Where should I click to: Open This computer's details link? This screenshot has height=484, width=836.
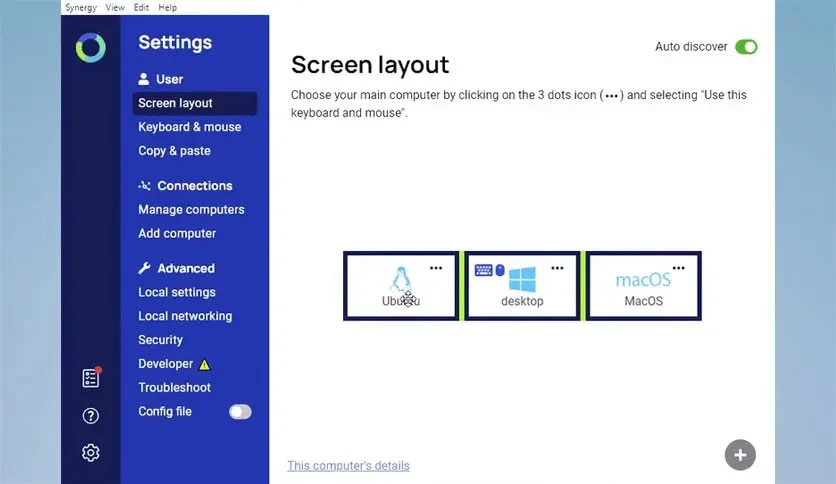[349, 465]
